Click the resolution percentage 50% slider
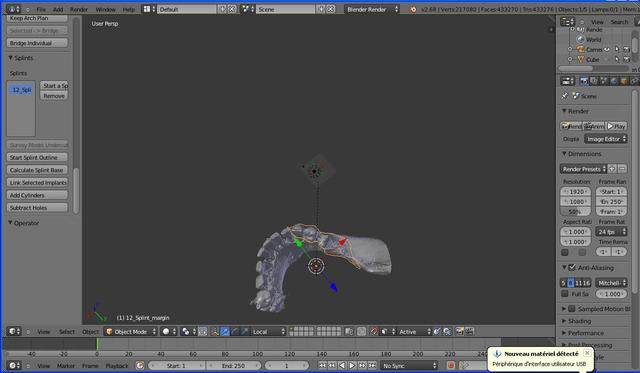This screenshot has height=373, width=640. tap(576, 212)
